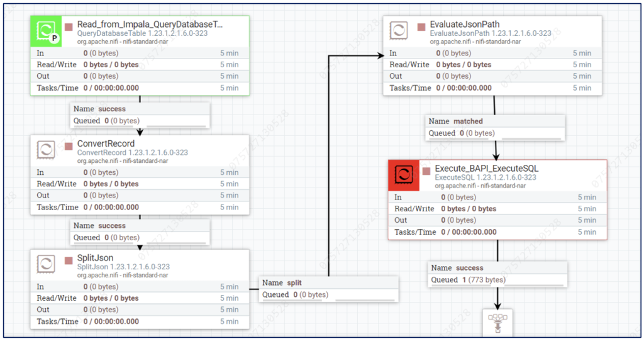Image resolution: width=644 pixels, height=341 pixels.
Task: Select the split connection label
Action: click(x=328, y=288)
